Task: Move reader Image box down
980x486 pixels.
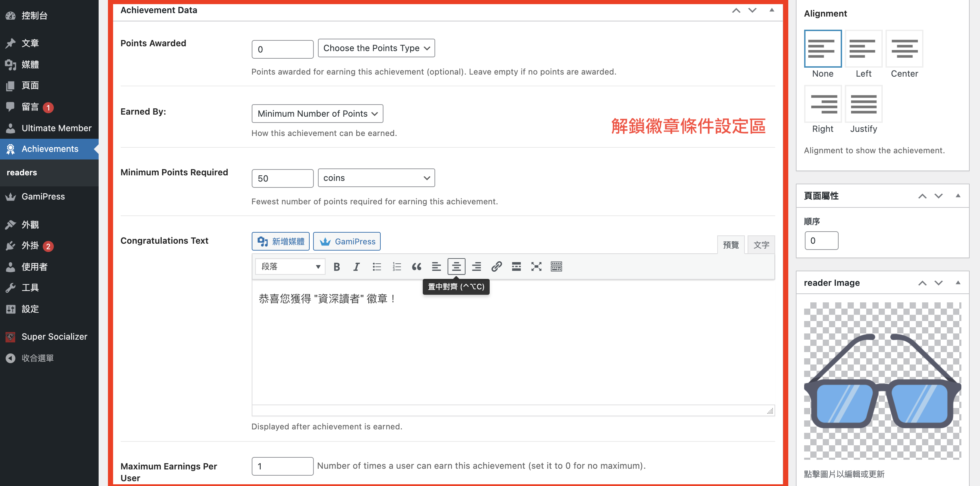Action: tap(939, 283)
